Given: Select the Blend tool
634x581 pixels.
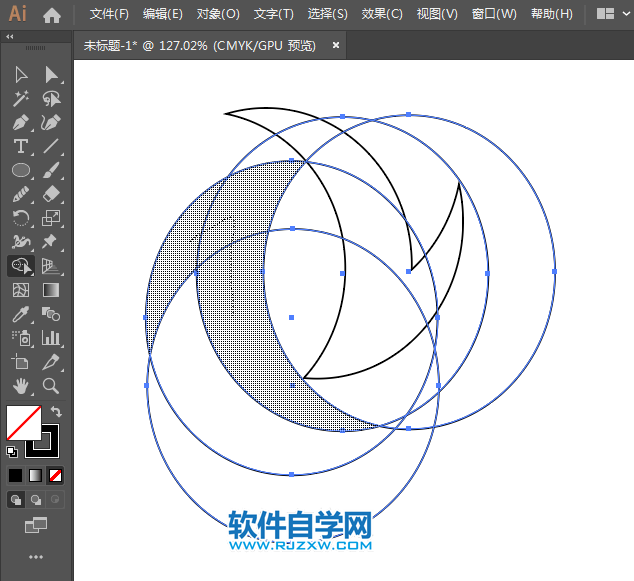Looking at the screenshot, I should pyautogui.click(x=51, y=314).
